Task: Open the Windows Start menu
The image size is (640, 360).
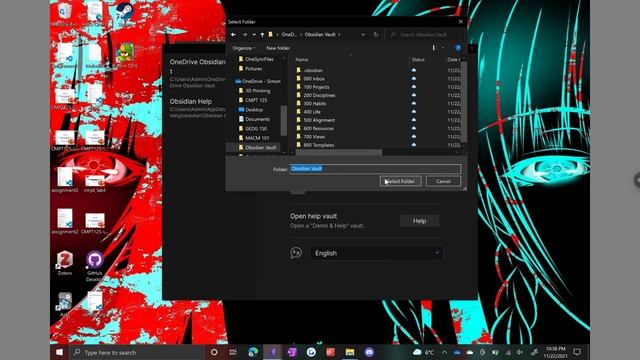Action: point(60,352)
